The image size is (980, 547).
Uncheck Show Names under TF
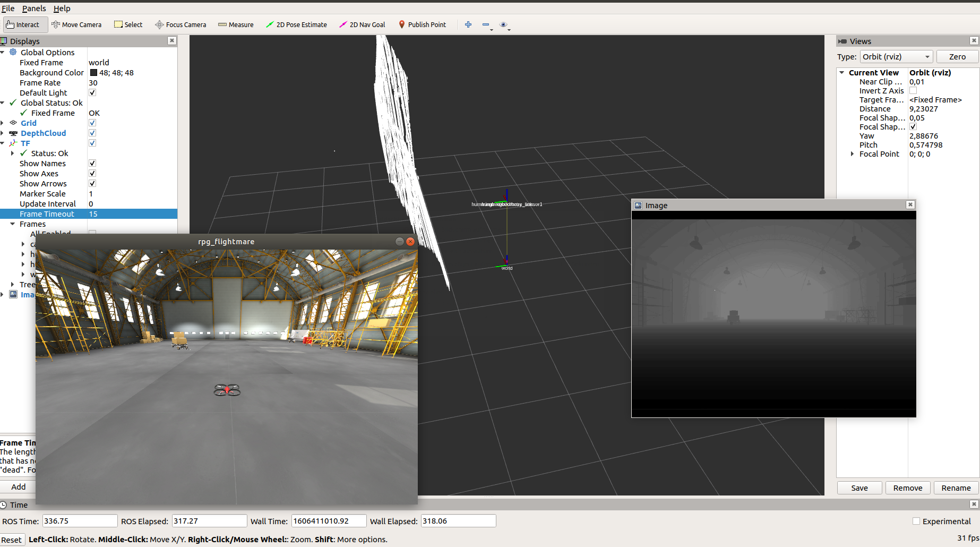tap(92, 163)
